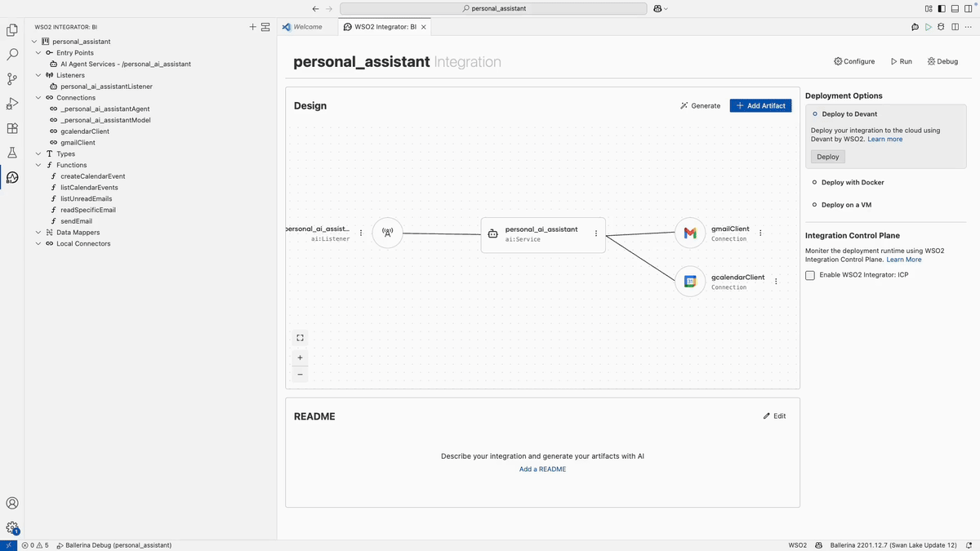This screenshot has height=551, width=980.
Task: Open the Learn more link under Devant
Action: tap(885, 139)
